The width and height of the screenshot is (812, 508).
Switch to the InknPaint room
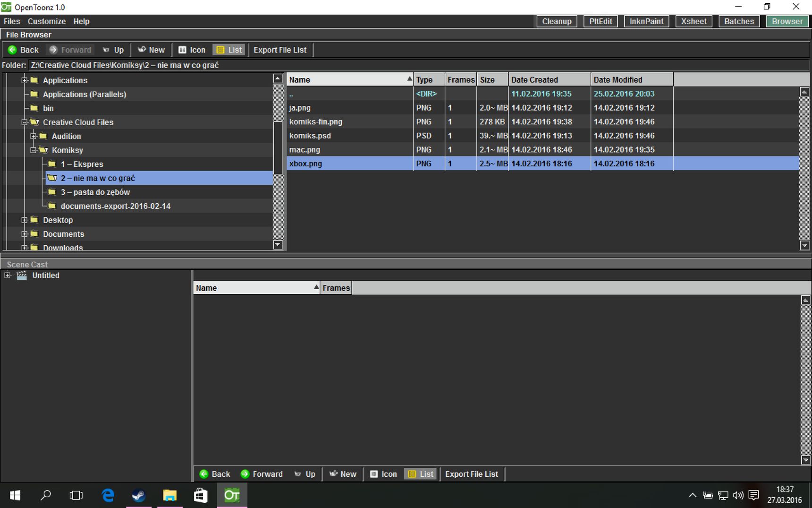pyautogui.click(x=646, y=21)
